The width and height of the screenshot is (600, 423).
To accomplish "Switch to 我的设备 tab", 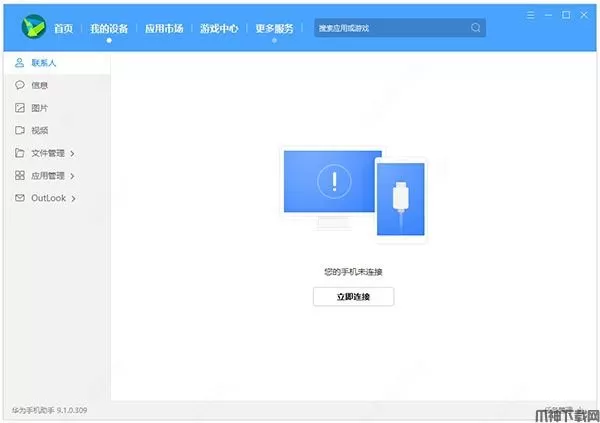I will [x=109, y=28].
